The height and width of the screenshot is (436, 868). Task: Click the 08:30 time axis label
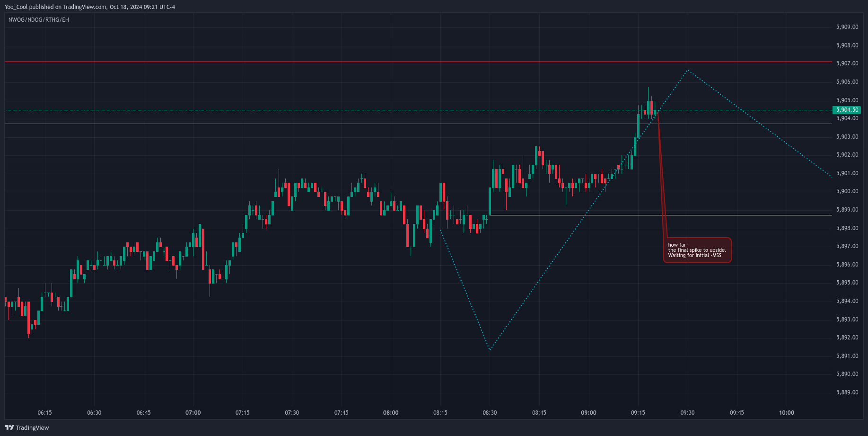pos(490,413)
